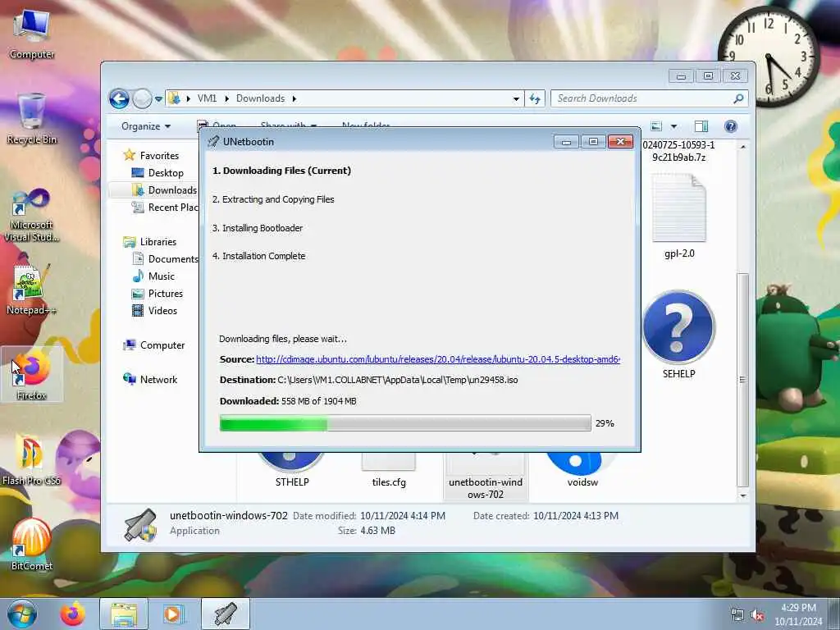Image resolution: width=840 pixels, height=630 pixels.
Task: Click the muted volume tray icon
Action: coord(757,615)
